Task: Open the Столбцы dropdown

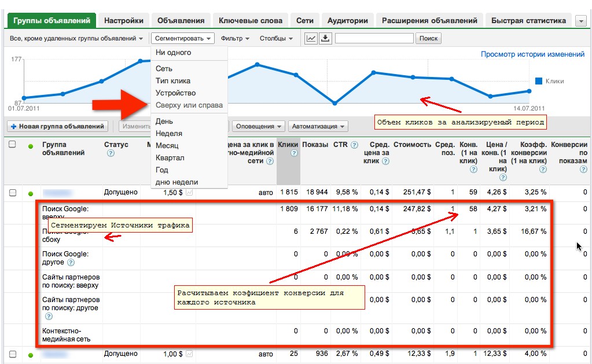Action: (x=276, y=38)
